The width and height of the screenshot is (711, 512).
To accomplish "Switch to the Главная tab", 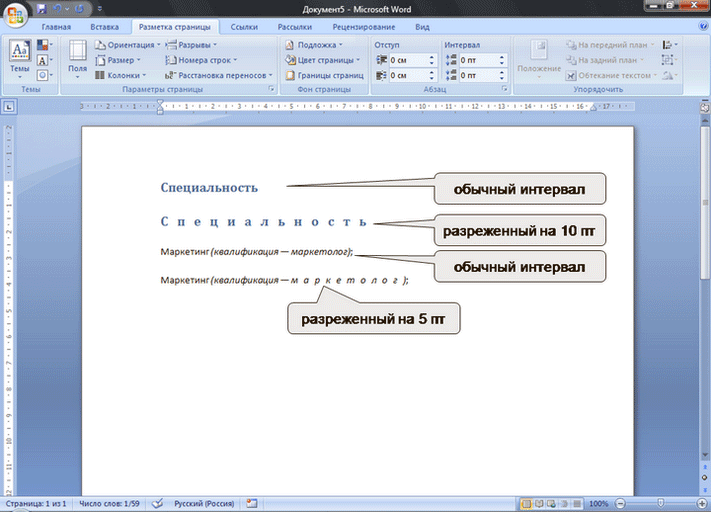I will tap(56, 27).
